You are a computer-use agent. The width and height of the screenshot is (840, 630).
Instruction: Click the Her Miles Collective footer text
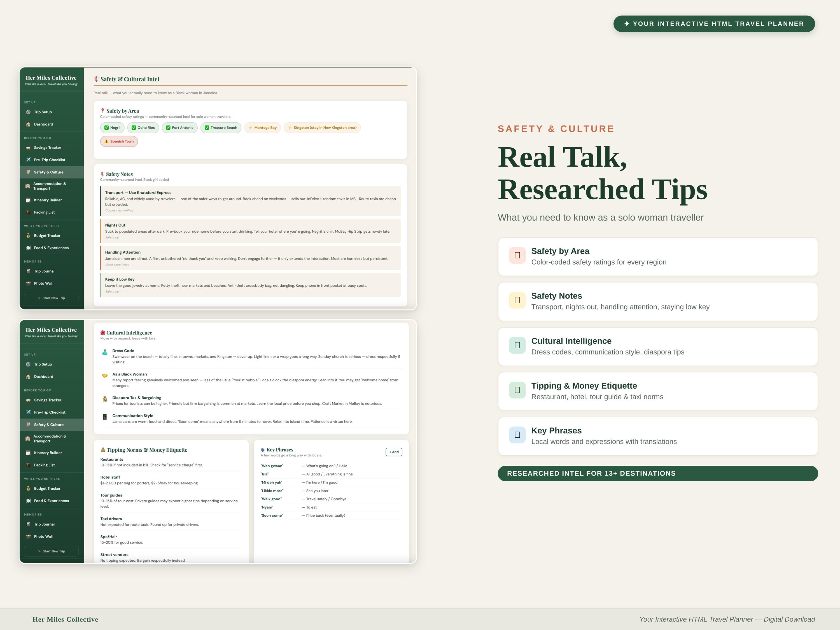point(65,619)
